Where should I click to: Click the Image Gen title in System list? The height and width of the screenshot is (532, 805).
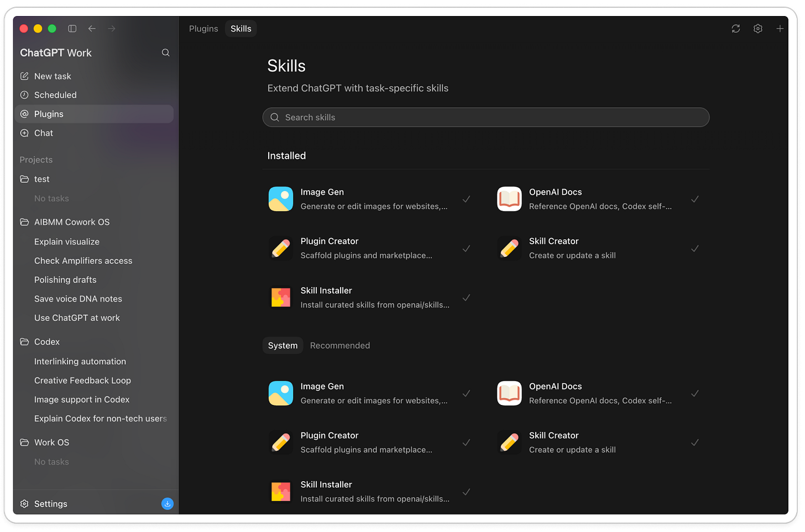[x=322, y=386]
